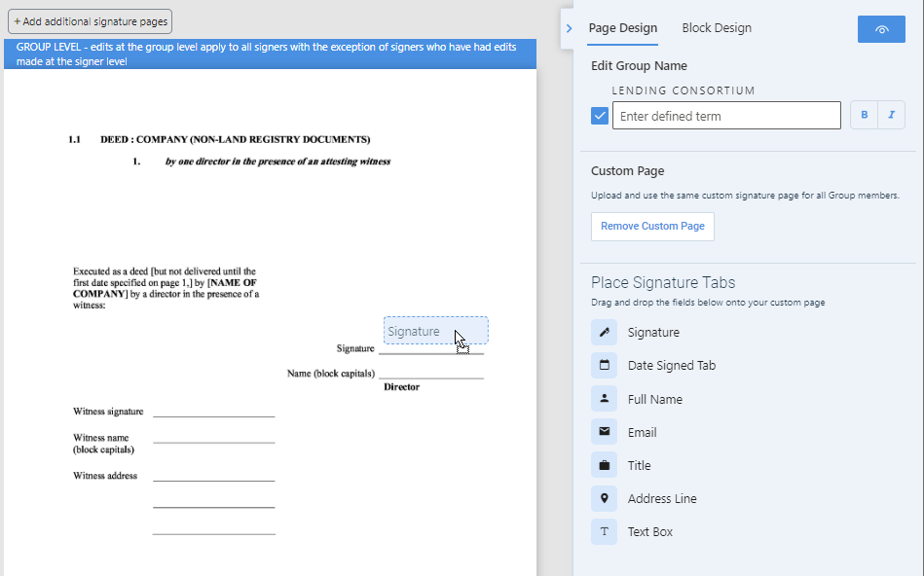Click the Text Box icon
The height and width of the screenshot is (576, 924).
pyautogui.click(x=604, y=531)
